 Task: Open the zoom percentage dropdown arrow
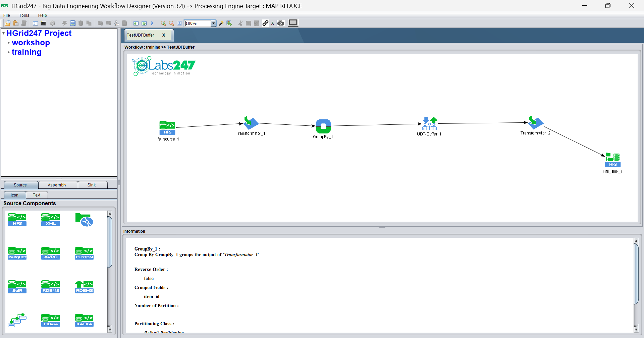tap(213, 23)
